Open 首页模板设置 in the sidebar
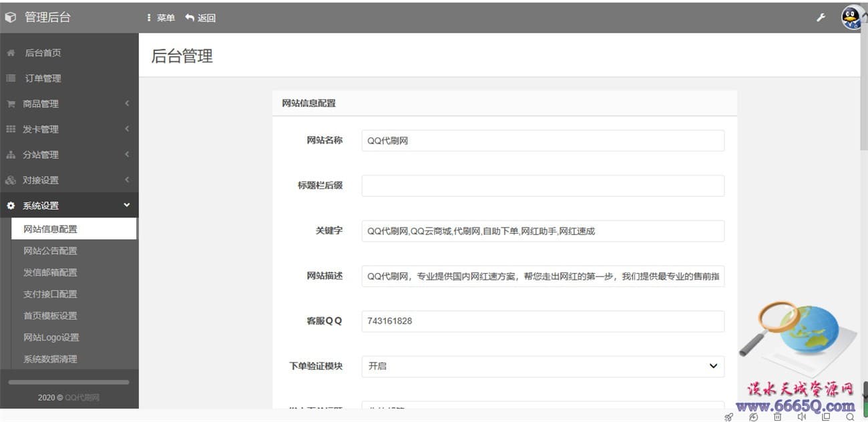The image size is (868, 422). (50, 316)
